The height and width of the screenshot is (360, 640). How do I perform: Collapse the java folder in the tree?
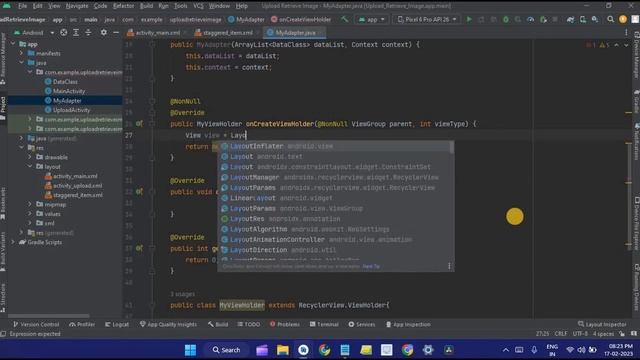pyautogui.click(x=21, y=62)
